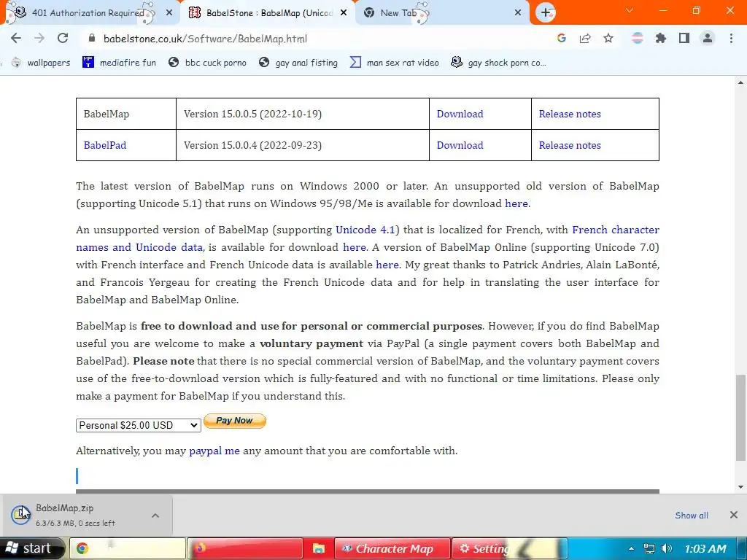Open the volume tray icon
The height and width of the screenshot is (560, 747).
coord(667,548)
